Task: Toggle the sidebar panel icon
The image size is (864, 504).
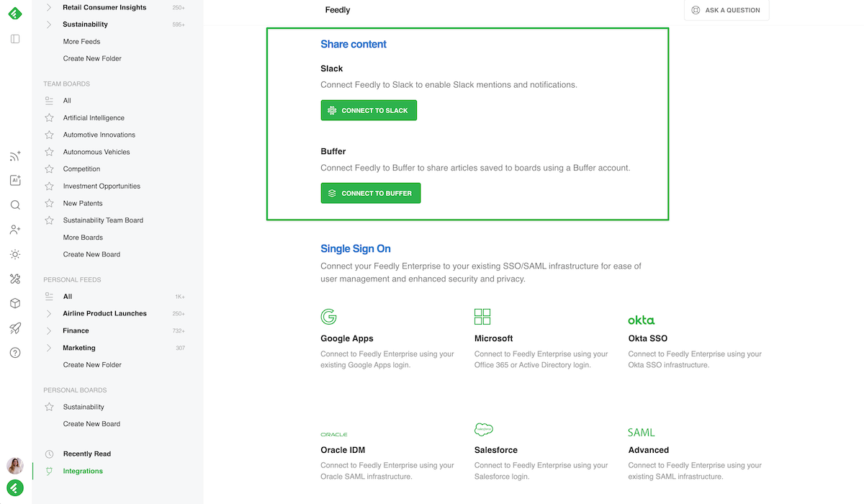Action: [14, 39]
